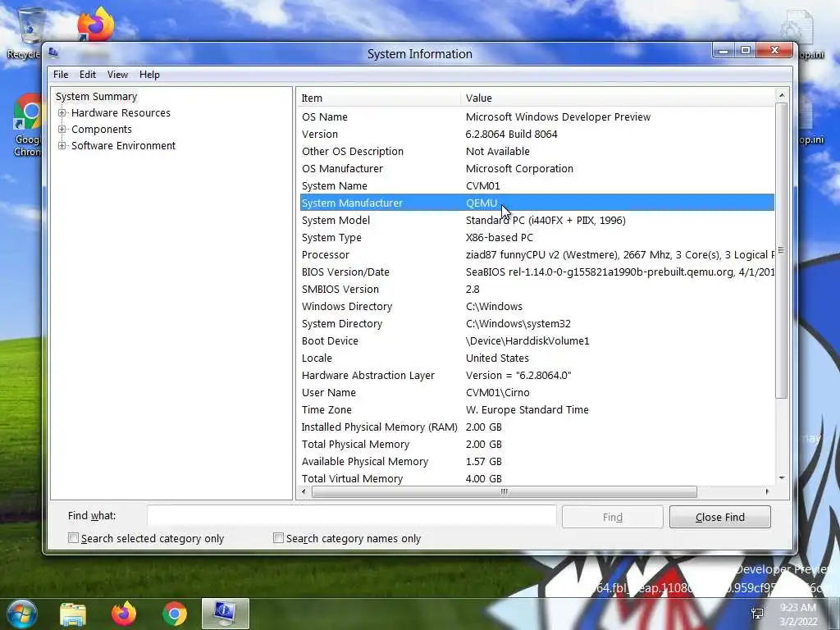
Task: Select the Boot Device row
Action: pos(536,340)
